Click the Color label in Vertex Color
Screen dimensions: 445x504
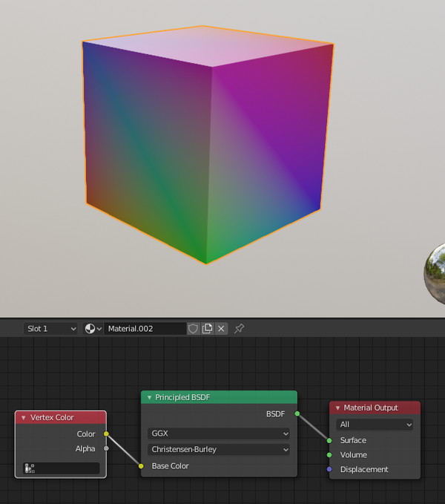[86, 434]
